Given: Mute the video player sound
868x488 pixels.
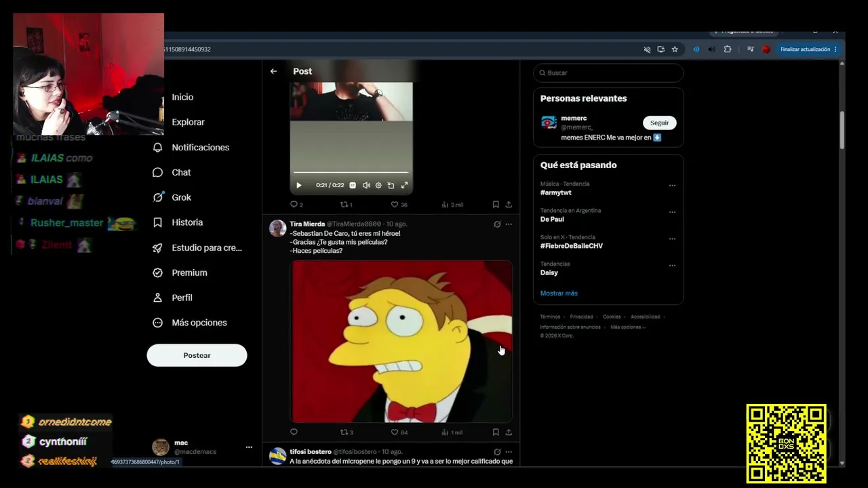Looking at the screenshot, I should click(x=366, y=185).
